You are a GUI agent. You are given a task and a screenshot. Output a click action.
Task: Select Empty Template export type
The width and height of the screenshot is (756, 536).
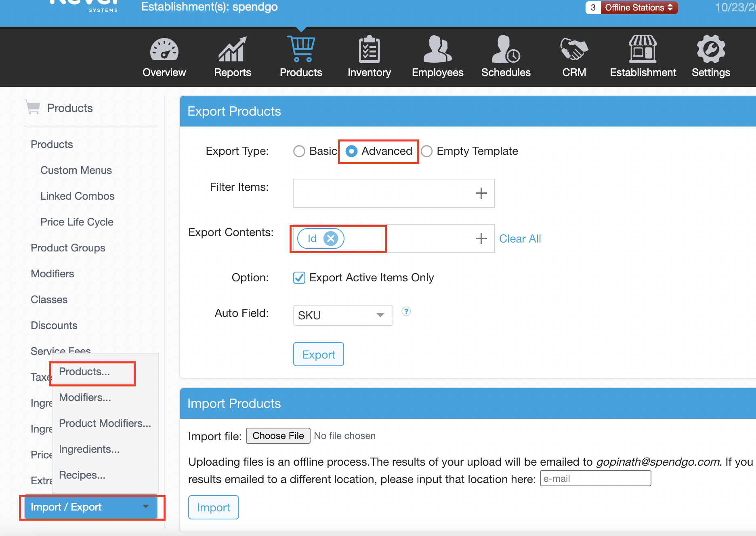427,151
